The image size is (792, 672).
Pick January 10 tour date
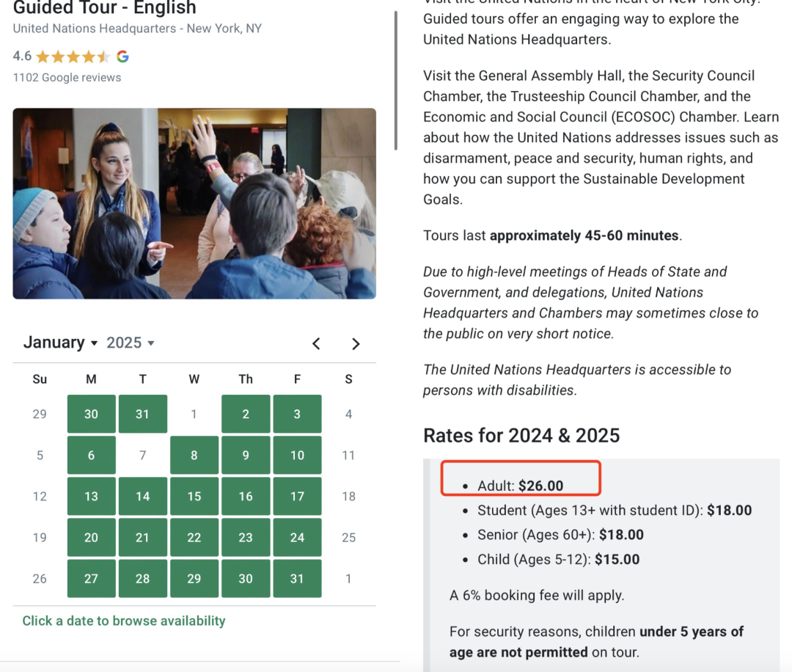[x=297, y=456]
